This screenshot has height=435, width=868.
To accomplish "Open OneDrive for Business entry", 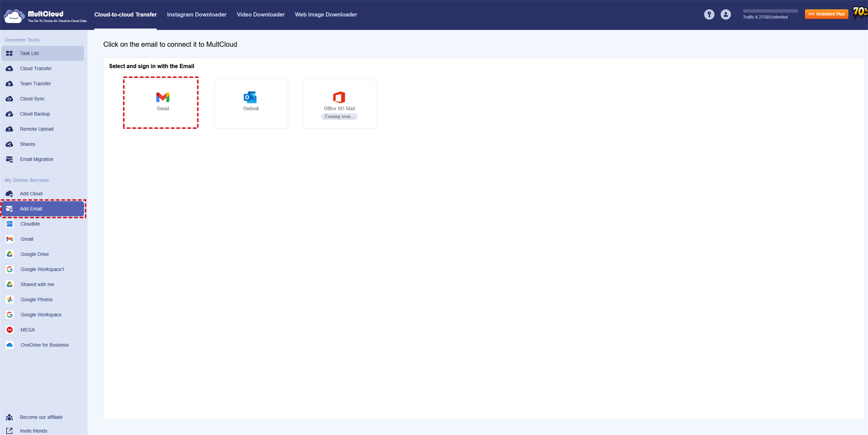I will (x=42, y=345).
